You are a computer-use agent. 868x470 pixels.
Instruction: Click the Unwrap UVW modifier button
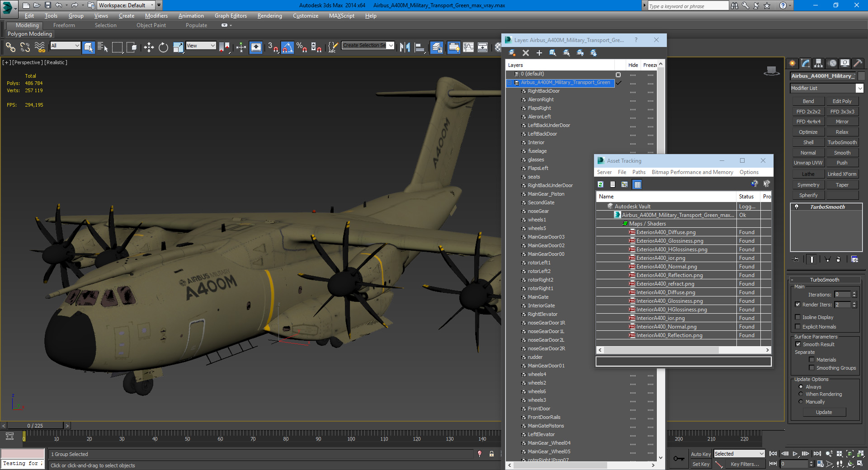[x=808, y=163]
